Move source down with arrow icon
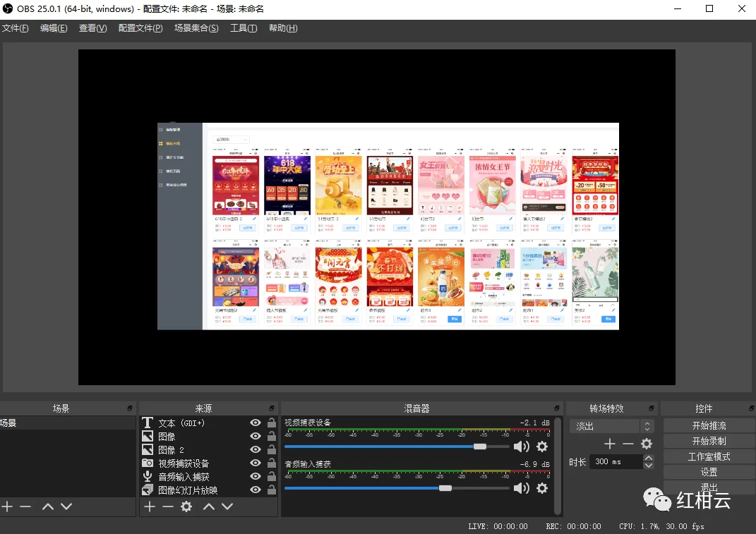 pyautogui.click(x=227, y=506)
